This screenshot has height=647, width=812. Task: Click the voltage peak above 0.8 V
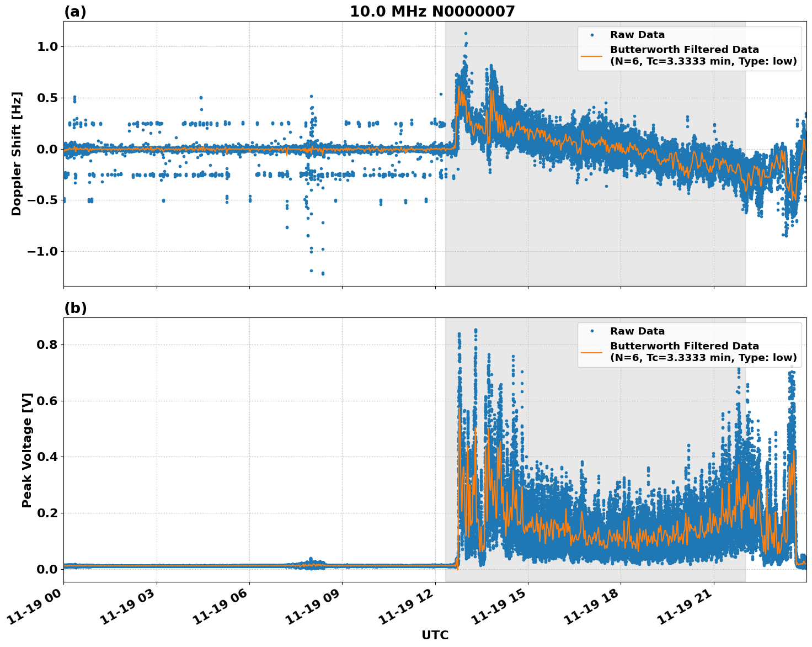(476, 330)
